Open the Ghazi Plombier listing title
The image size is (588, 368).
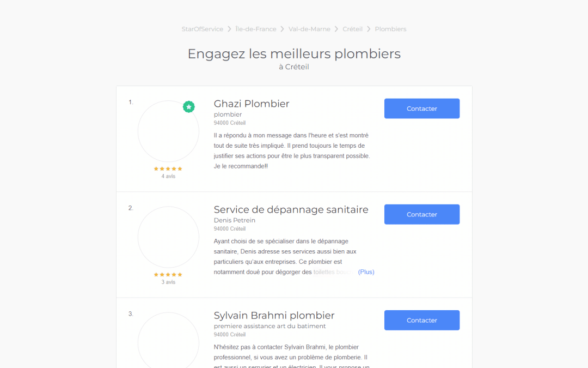(x=252, y=104)
